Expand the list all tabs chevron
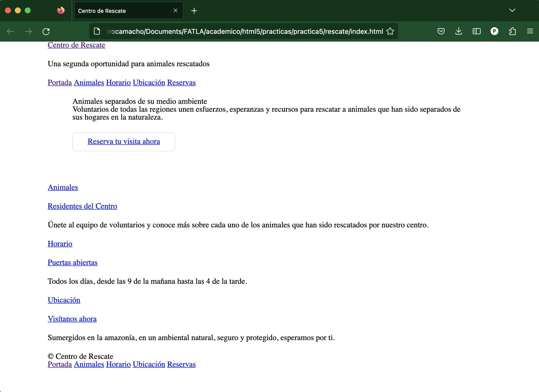The image size is (539, 392). 512,10
